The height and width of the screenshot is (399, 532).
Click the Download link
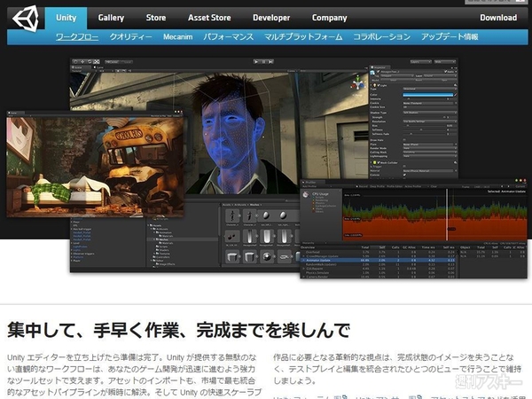click(498, 18)
